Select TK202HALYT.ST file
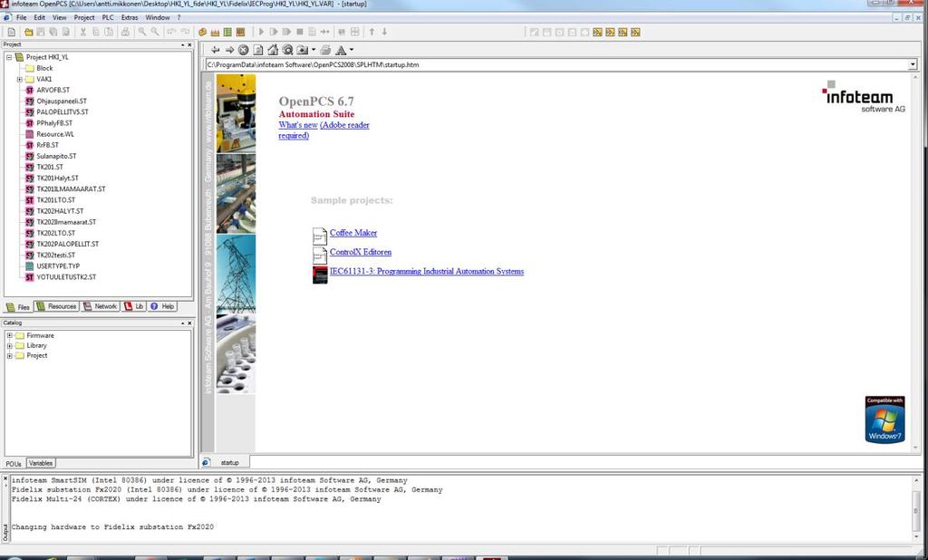Screen dimensions: 928x560 click(60, 211)
